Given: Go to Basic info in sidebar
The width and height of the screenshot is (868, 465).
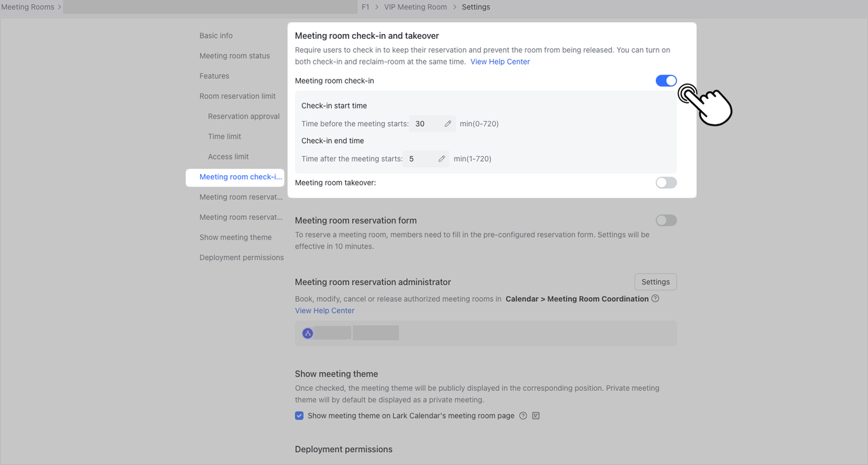Looking at the screenshot, I should click(x=216, y=35).
